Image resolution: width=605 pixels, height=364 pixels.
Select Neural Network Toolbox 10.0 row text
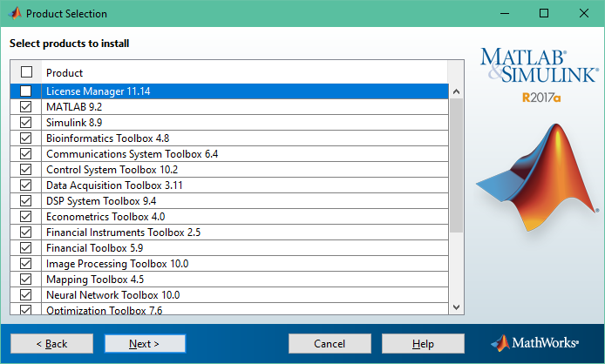point(113,295)
